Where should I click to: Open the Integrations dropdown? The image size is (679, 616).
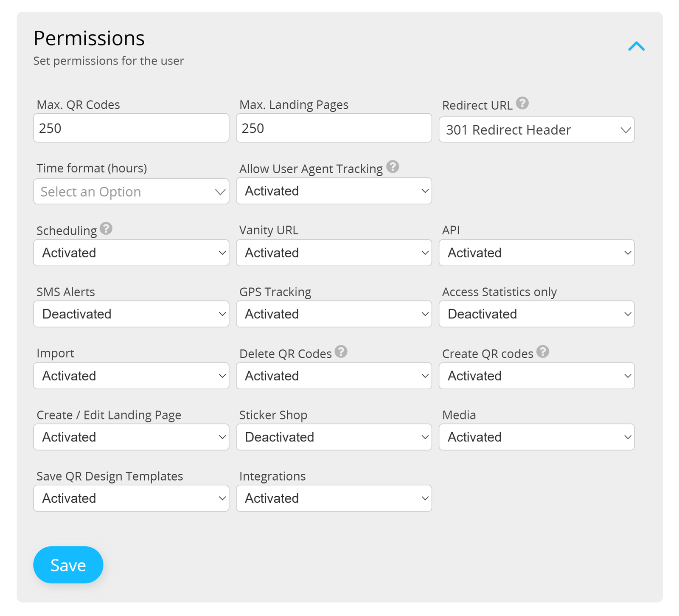[x=334, y=498]
